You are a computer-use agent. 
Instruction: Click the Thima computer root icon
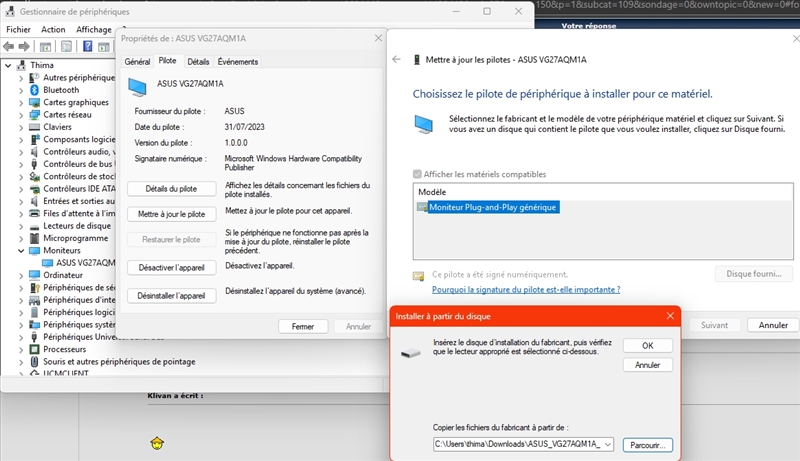tap(21, 65)
